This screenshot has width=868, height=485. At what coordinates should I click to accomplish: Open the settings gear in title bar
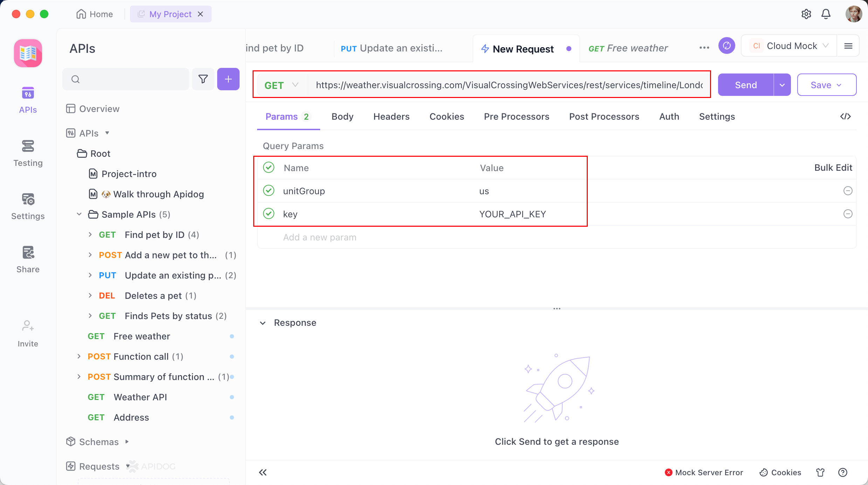(x=806, y=14)
